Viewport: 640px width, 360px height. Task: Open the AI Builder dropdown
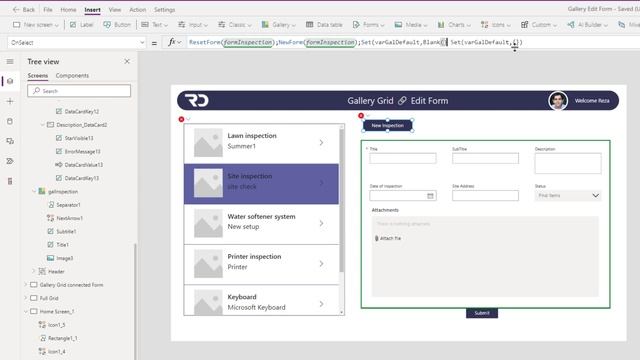click(587, 25)
